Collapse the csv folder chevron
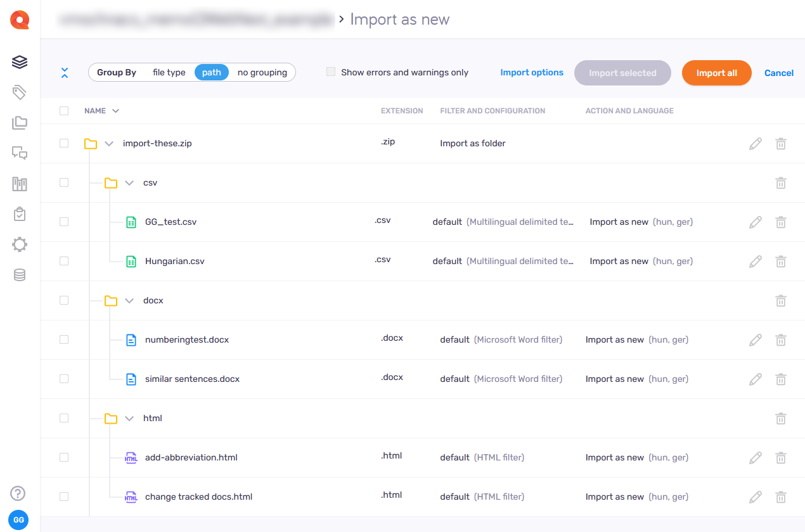The image size is (805, 532). point(129,183)
